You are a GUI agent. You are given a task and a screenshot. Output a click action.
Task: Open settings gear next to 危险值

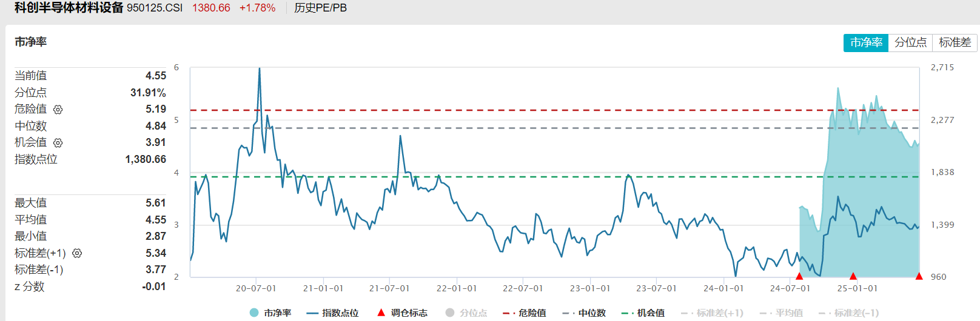pyautogui.click(x=58, y=110)
